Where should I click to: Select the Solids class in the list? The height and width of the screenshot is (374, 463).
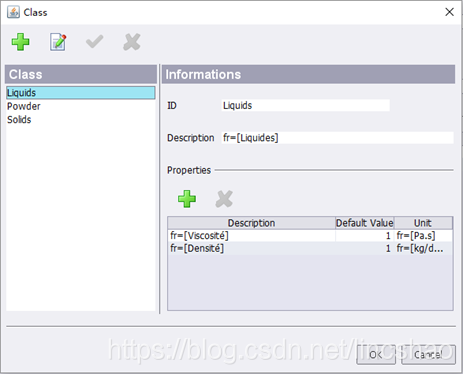(81, 120)
